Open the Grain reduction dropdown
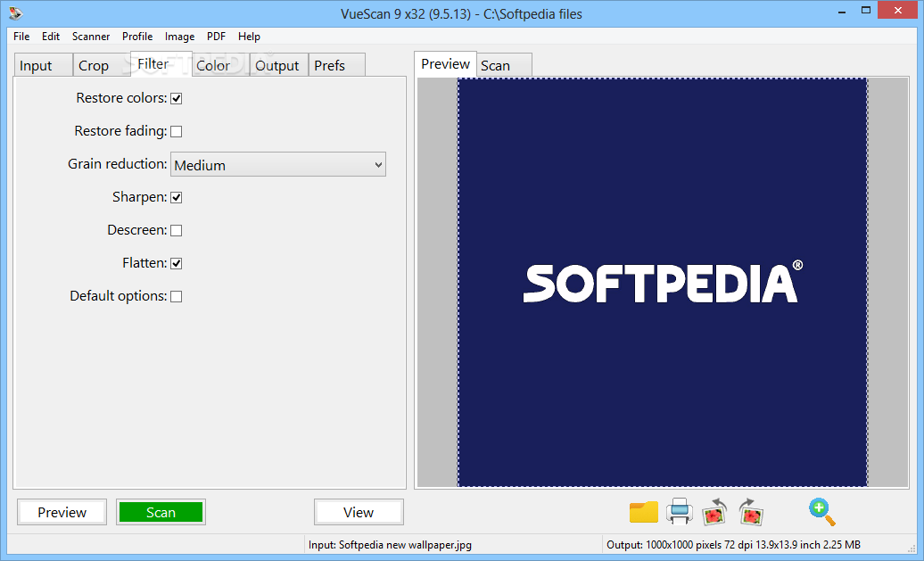 point(278,164)
